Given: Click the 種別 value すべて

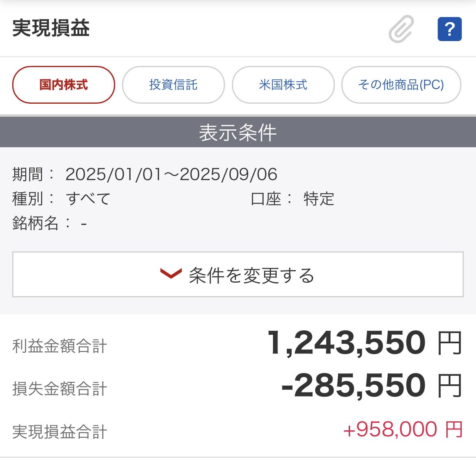Looking at the screenshot, I should click(88, 199).
